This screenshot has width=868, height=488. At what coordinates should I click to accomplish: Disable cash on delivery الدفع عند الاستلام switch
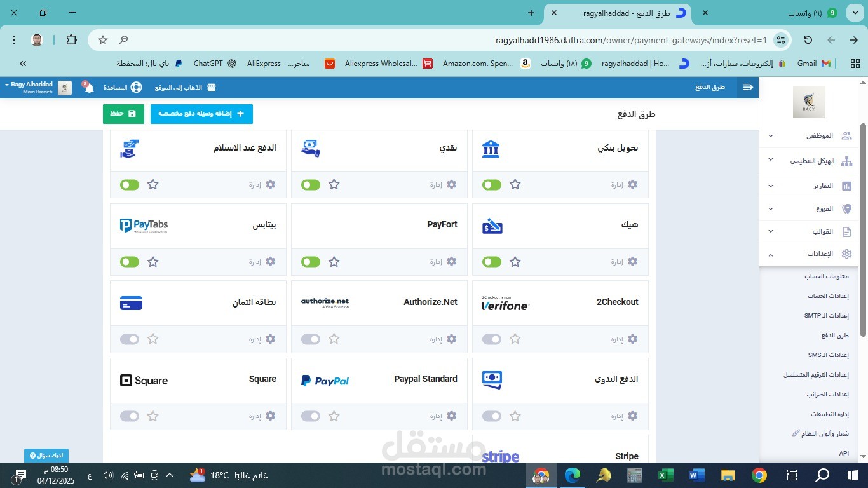point(130,185)
